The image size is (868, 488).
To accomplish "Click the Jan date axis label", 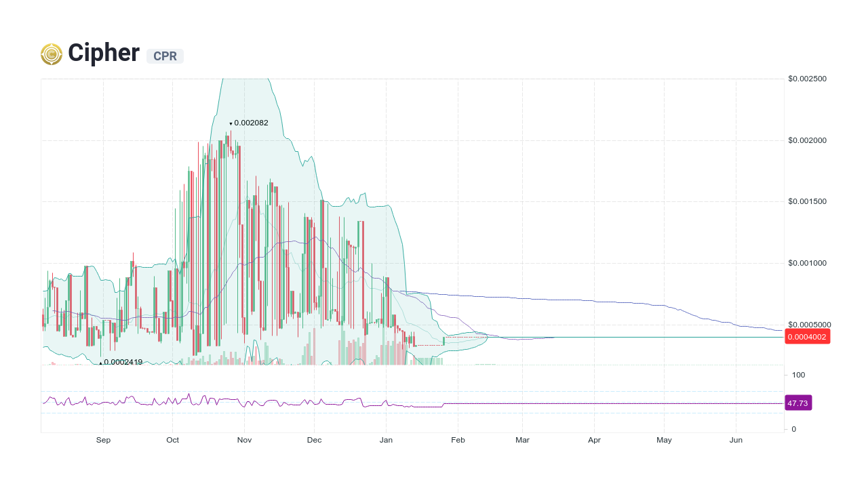I will click(x=386, y=440).
